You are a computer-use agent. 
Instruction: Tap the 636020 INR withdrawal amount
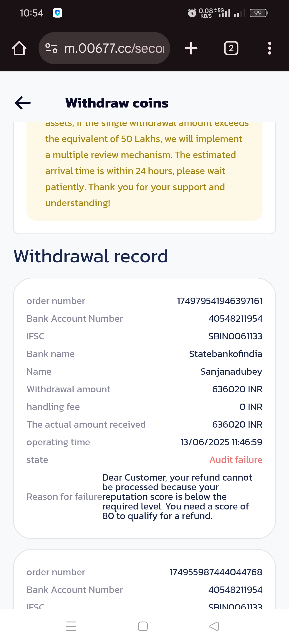(237, 389)
